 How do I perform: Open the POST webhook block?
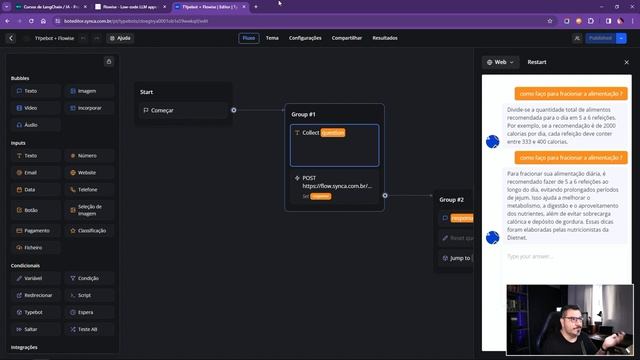334,187
